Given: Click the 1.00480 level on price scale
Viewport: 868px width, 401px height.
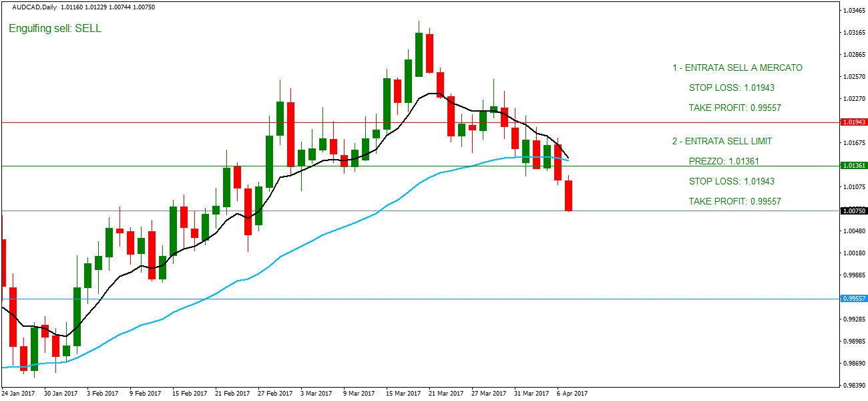Looking at the screenshot, I should coord(854,231).
